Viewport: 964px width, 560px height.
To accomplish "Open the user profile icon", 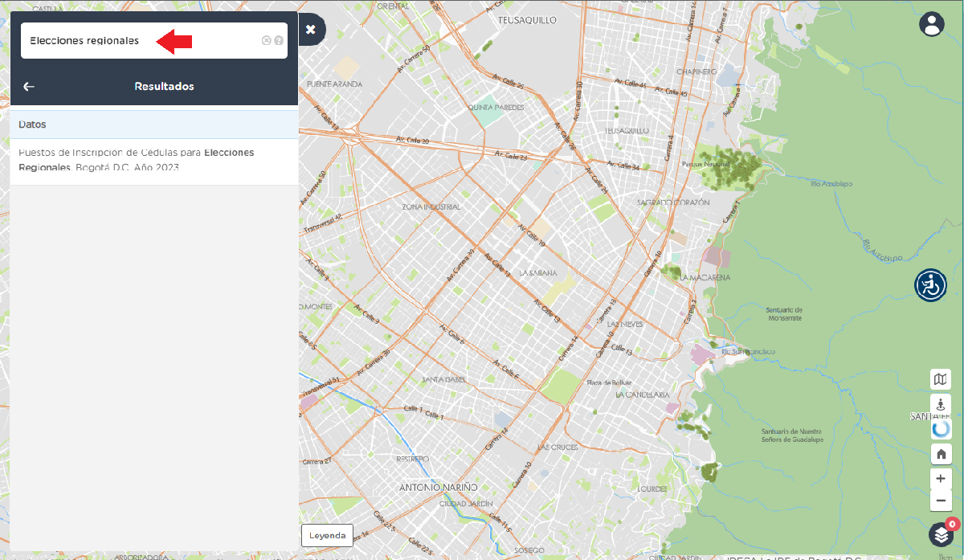I will [931, 24].
